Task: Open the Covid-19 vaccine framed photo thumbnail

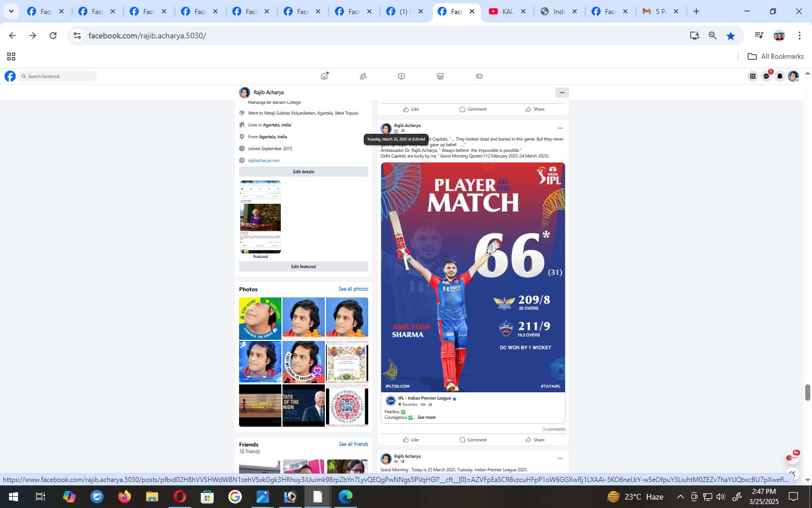Action: click(303, 362)
